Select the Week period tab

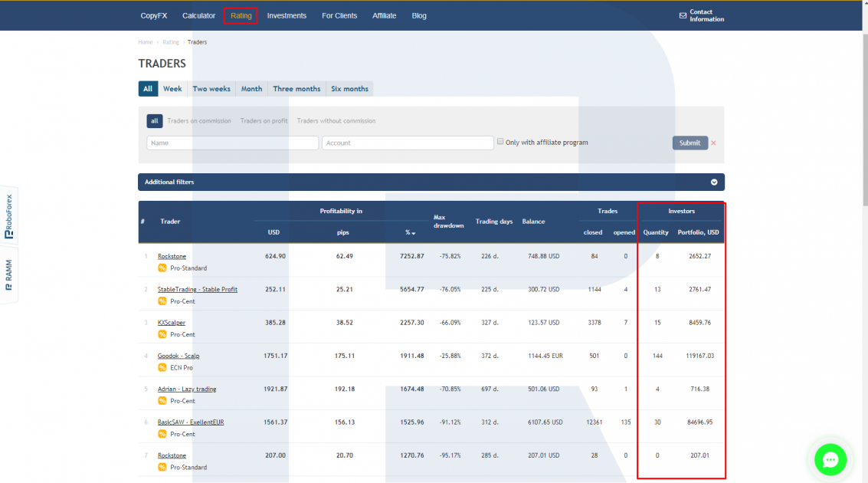[x=172, y=89]
